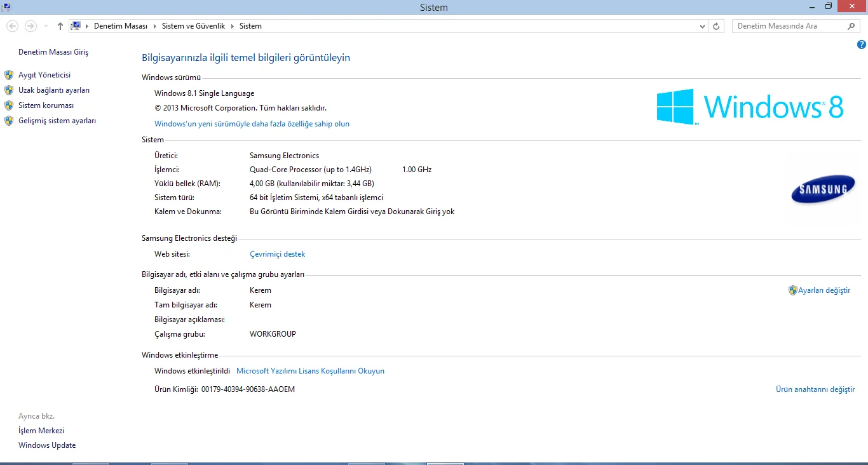Viewport: 868px width, 465px height.
Task: Click the Samsung Electronics desteği section header
Action: [x=189, y=238]
